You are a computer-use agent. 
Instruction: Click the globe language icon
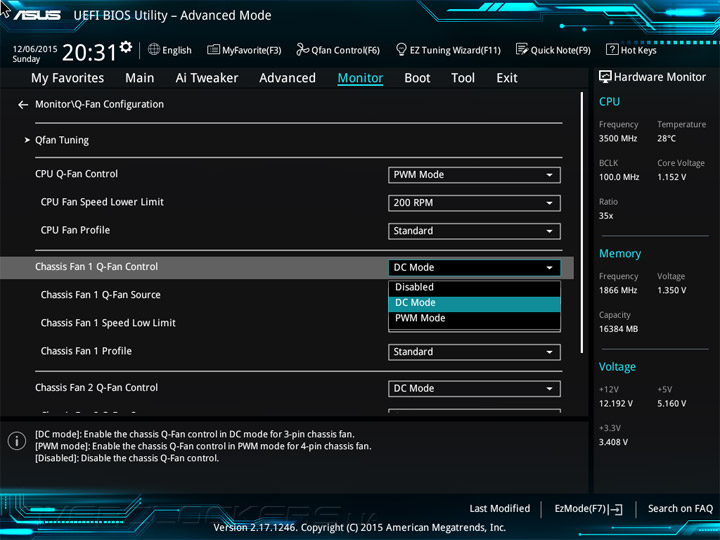[154, 49]
